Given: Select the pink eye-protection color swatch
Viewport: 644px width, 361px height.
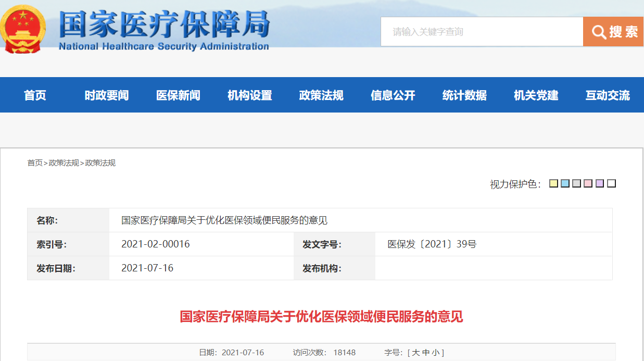Looking at the screenshot, I should [588, 183].
